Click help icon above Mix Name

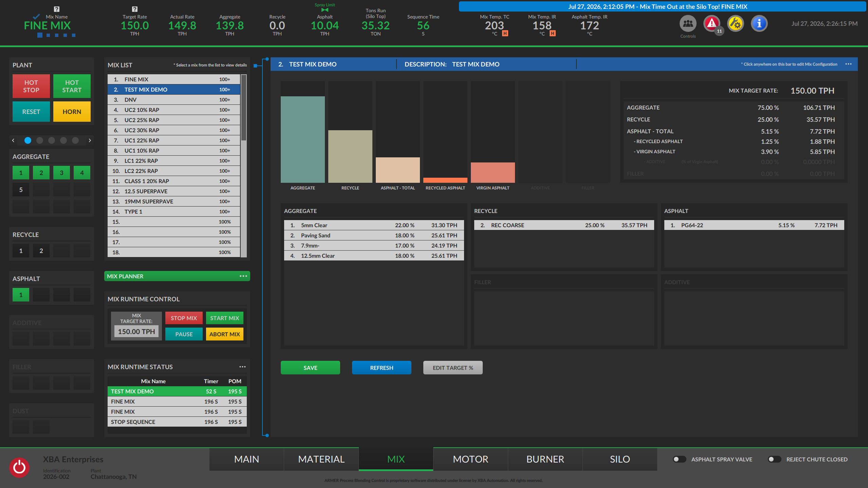click(x=57, y=9)
